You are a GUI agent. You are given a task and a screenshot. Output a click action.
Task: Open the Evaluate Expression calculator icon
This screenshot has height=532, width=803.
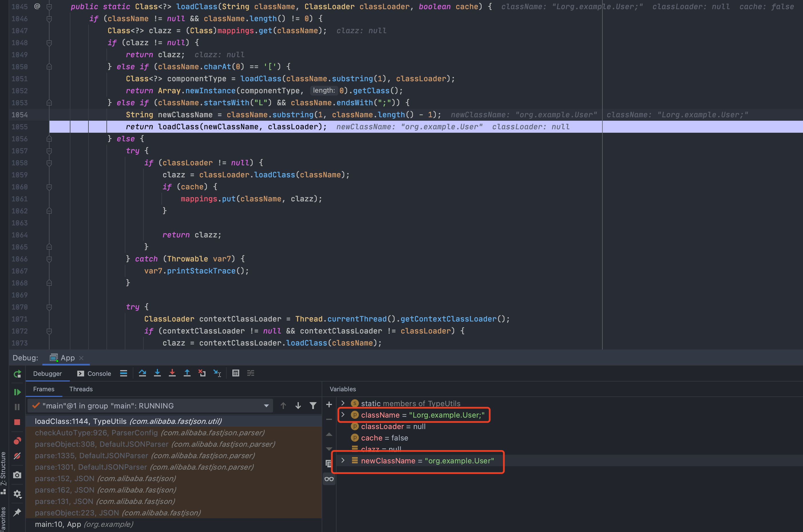coord(236,373)
